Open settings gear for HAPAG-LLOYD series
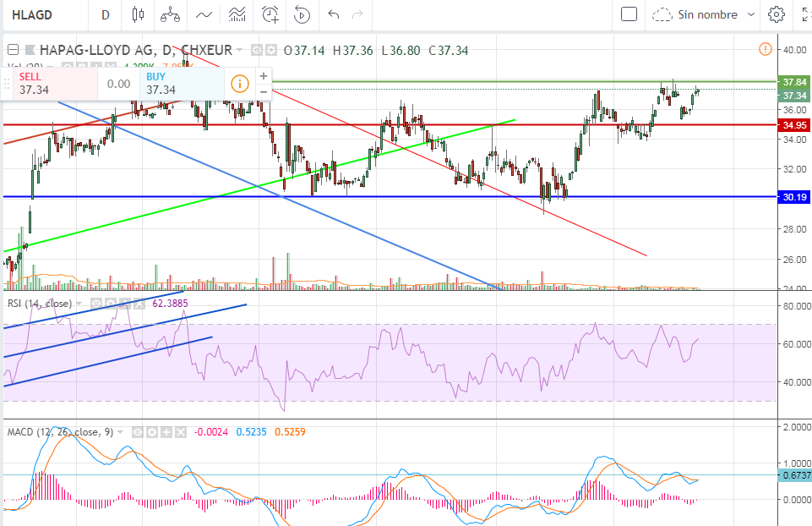Image resolution: width=812 pixels, height=526 pixels. click(x=271, y=50)
